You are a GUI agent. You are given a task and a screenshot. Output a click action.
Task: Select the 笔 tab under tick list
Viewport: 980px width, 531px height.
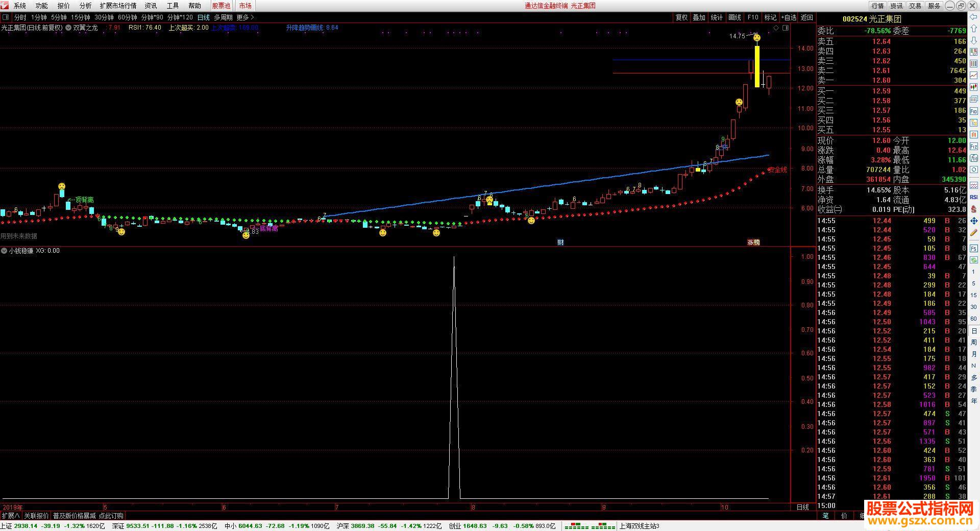coord(826,516)
